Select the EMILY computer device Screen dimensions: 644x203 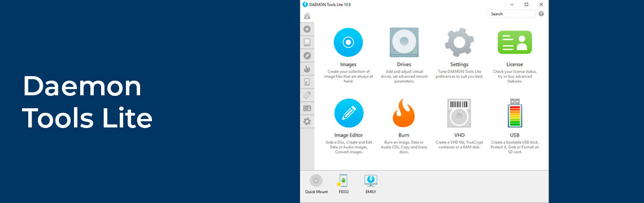coord(371,180)
